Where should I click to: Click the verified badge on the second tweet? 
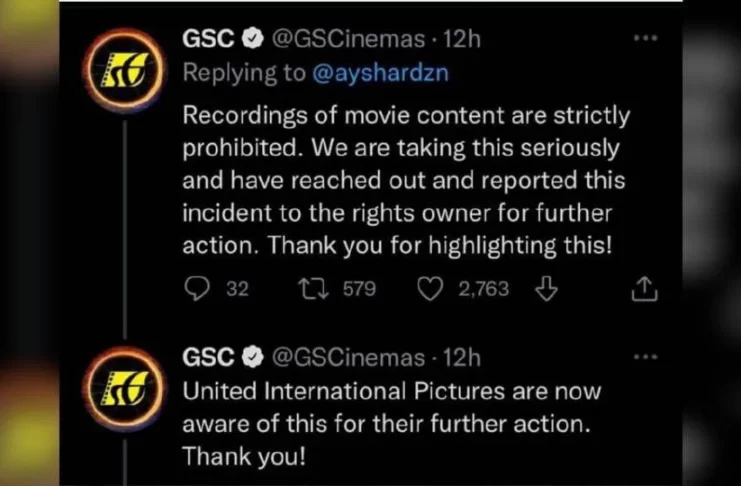coord(254,358)
